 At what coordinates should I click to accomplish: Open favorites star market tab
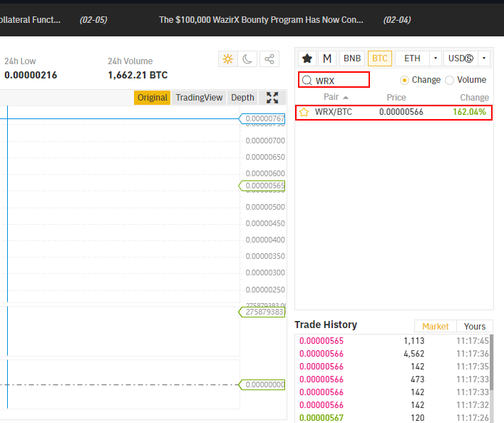click(x=307, y=58)
